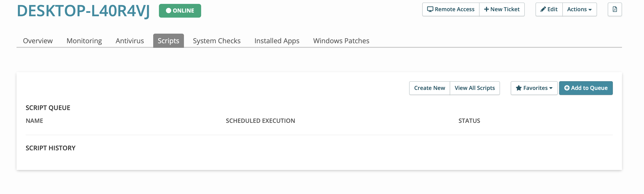Open the Favorites dropdown caret
This screenshot has width=644, height=194.
[x=551, y=88]
